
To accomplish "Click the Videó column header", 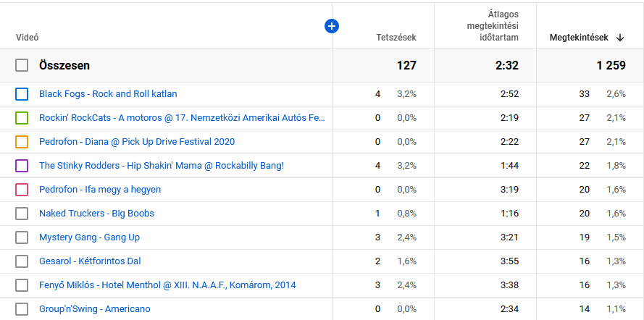I will click(28, 38).
